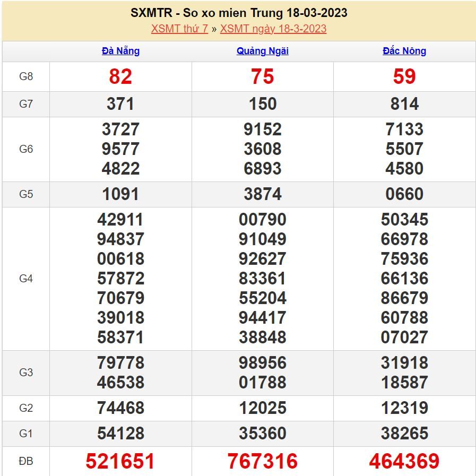The height and width of the screenshot is (476, 476).
Task: Click the G4 number 83361
Action: [x=263, y=279]
